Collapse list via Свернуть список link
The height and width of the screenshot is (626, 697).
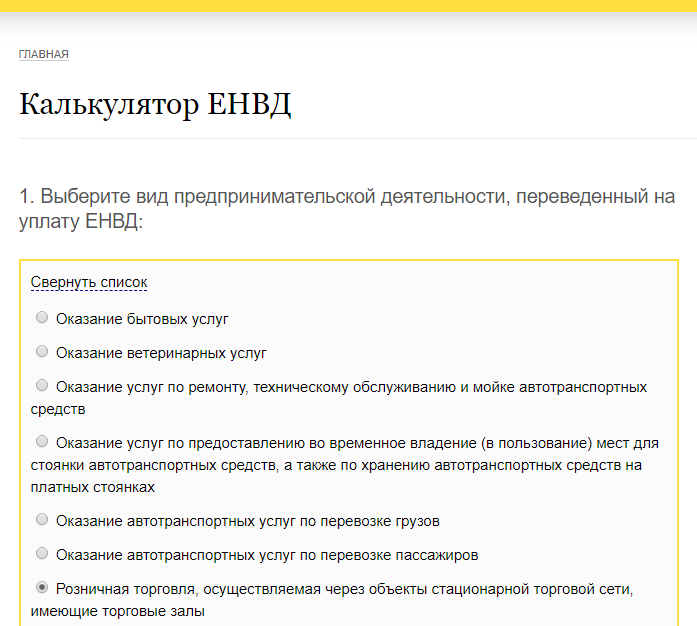[x=89, y=282]
